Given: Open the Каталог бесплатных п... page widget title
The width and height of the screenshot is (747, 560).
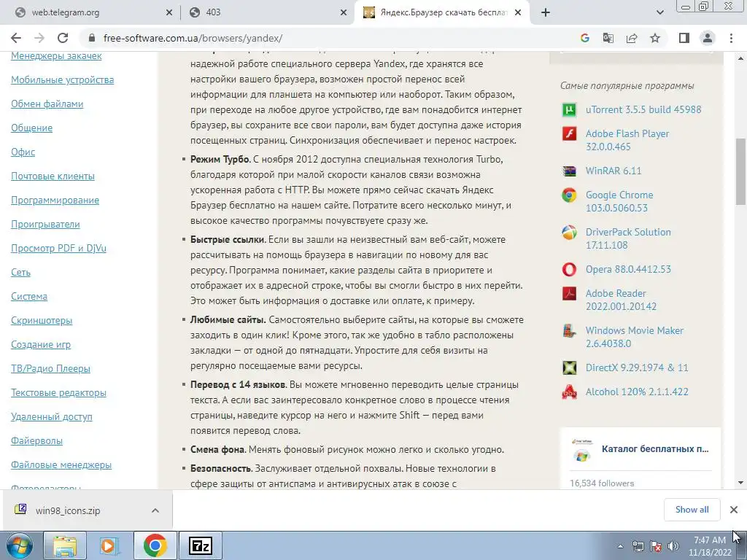Looking at the screenshot, I should coord(655,449).
